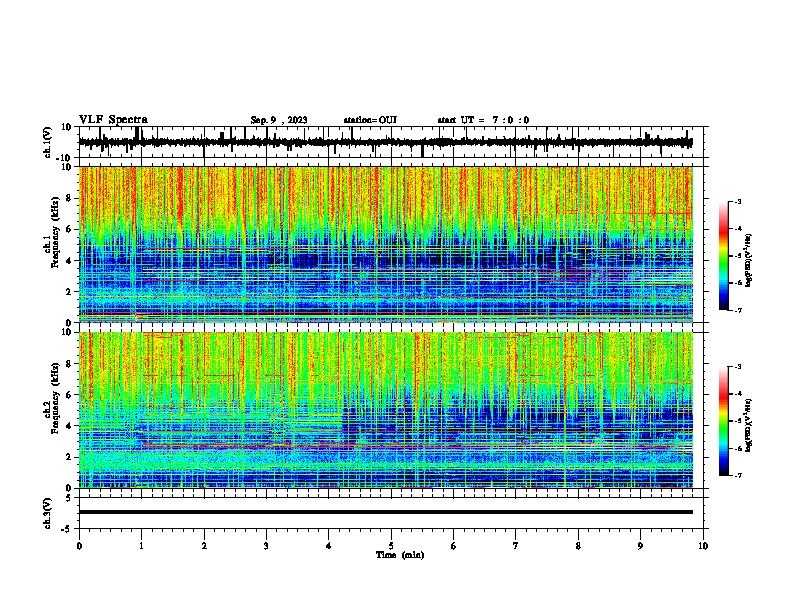Click the "-7" label on ch.2 color bar
Screen dimensions: 792x612
(x=737, y=475)
